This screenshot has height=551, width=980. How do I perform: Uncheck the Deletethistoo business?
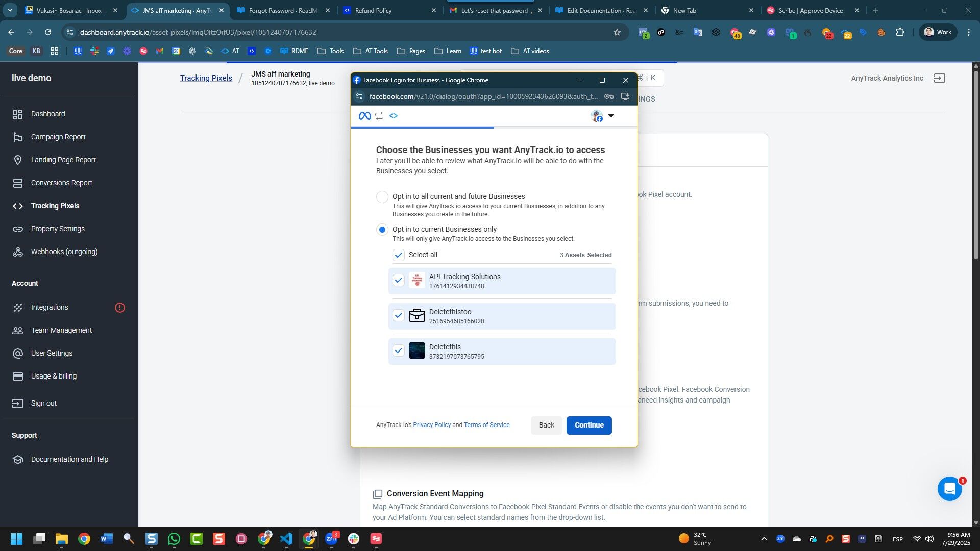coord(399,315)
